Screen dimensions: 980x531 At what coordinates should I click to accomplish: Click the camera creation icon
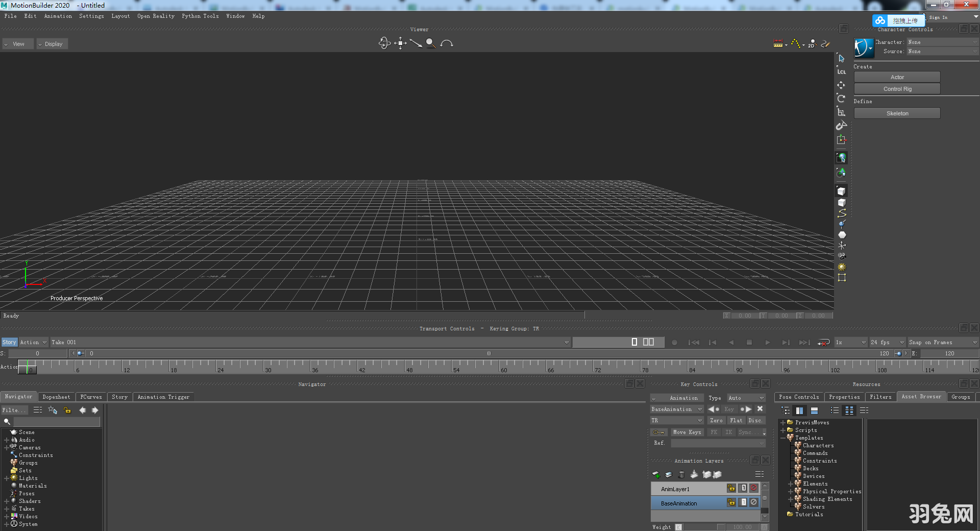click(841, 256)
